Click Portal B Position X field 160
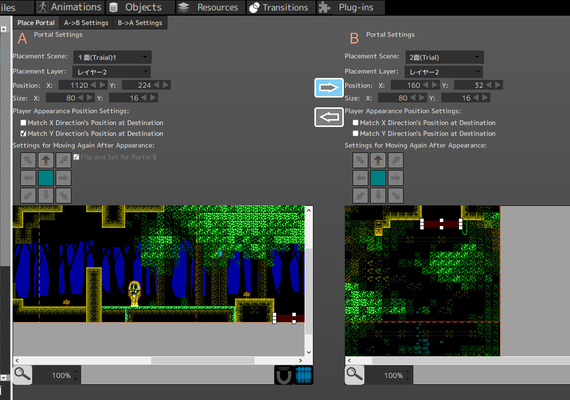570x400 pixels. click(x=406, y=85)
